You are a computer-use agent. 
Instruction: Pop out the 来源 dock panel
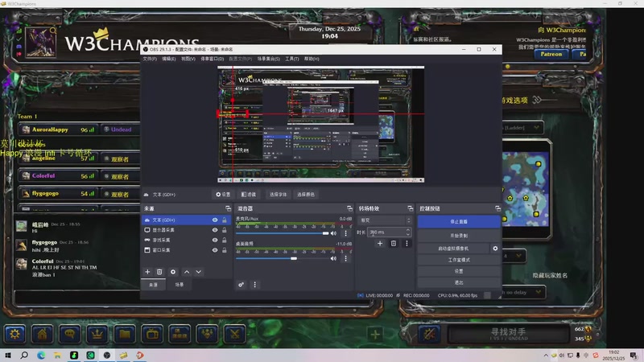pos(228,208)
